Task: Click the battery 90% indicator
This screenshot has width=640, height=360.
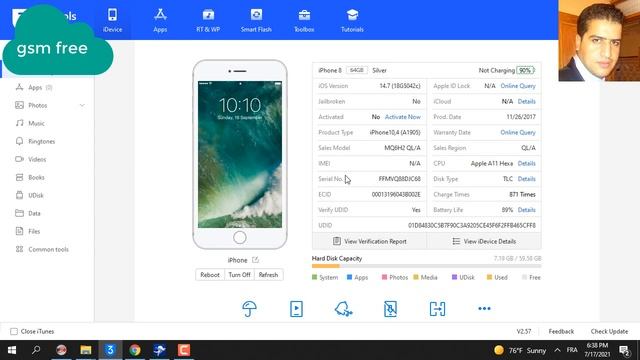Action: tap(525, 70)
